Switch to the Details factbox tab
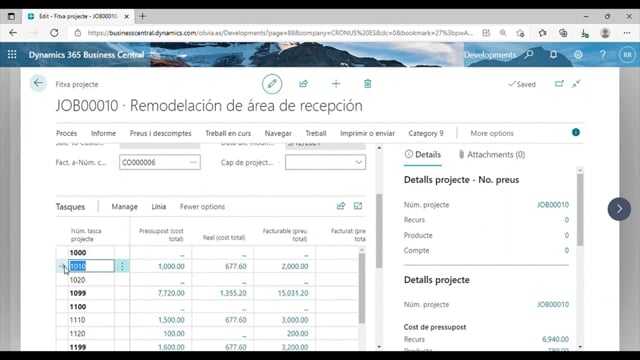The image size is (640, 360). point(423,154)
